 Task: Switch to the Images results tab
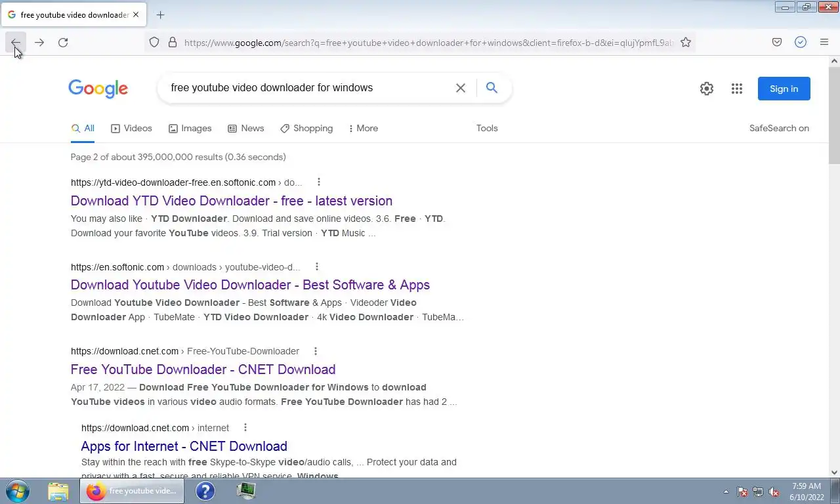pos(190,129)
